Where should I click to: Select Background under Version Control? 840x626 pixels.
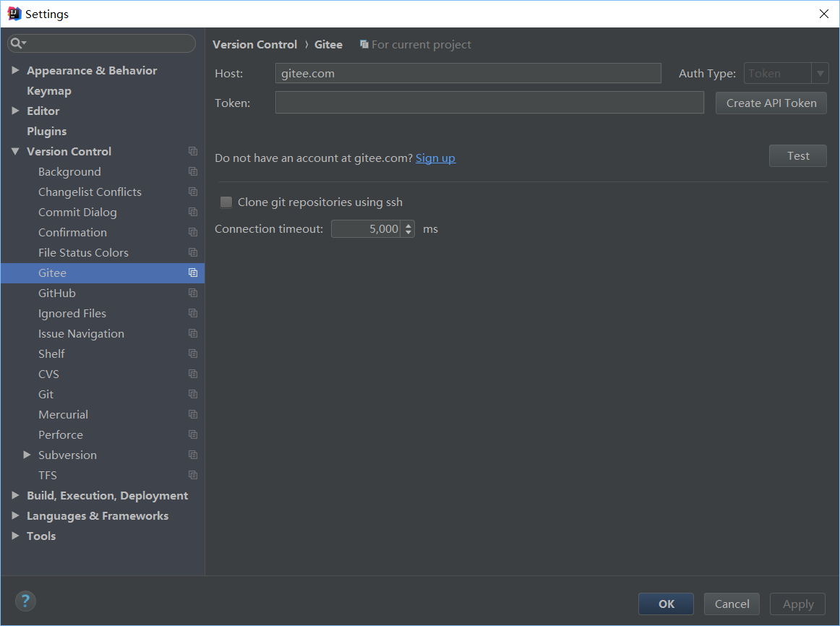click(x=69, y=172)
